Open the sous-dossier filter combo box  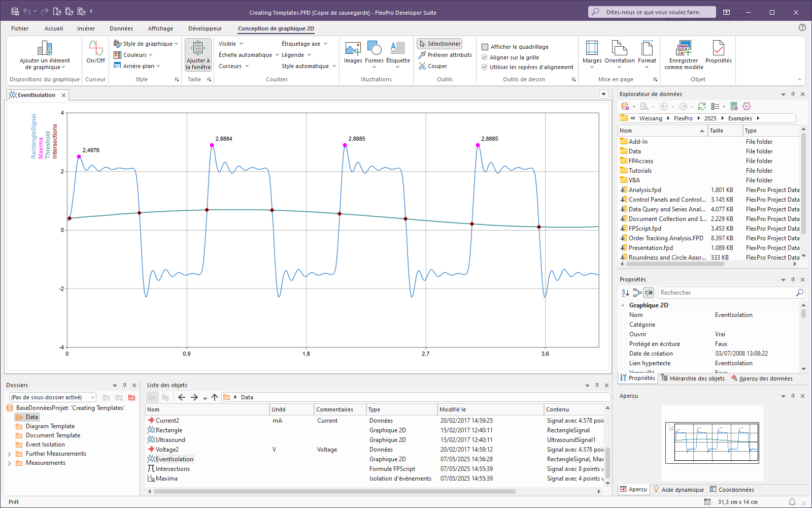pos(52,397)
